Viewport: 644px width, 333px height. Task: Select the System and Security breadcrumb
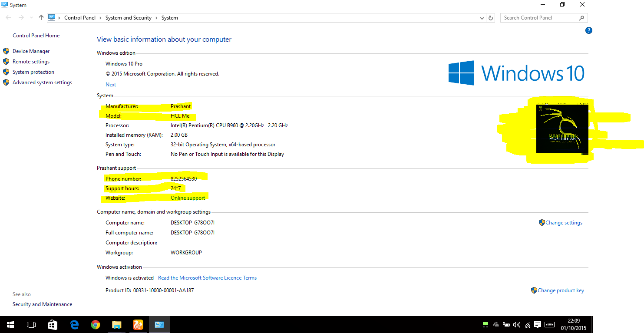click(128, 18)
